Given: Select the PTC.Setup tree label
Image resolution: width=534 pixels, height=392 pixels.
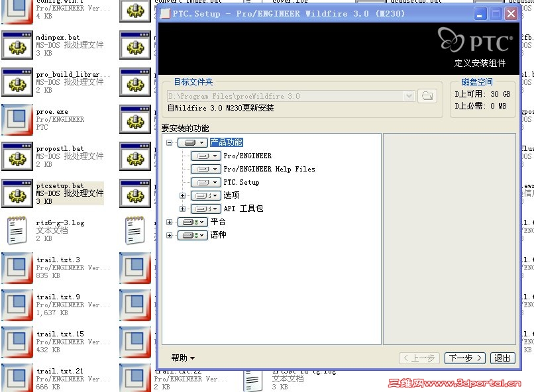Looking at the screenshot, I should point(241,182).
